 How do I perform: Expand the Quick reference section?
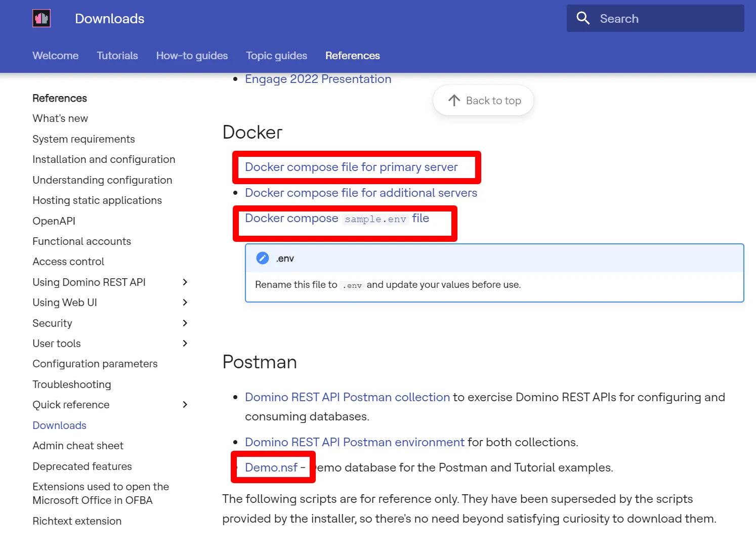coord(185,405)
